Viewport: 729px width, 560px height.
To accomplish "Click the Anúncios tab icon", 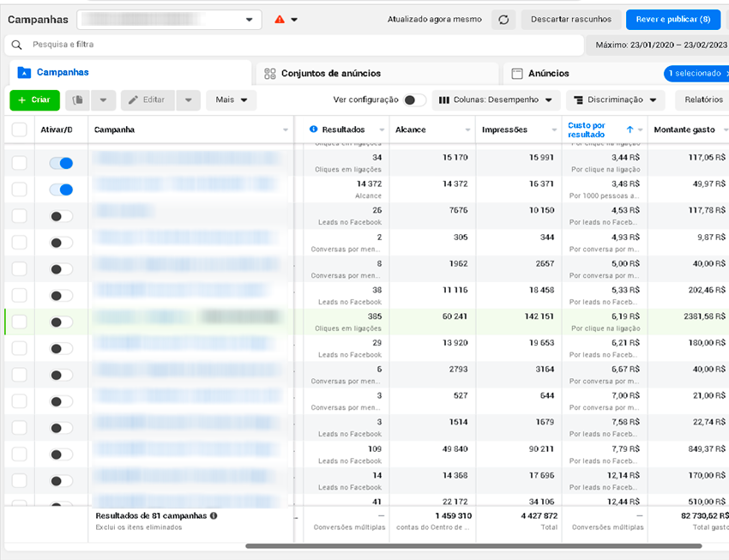I will pos(516,74).
